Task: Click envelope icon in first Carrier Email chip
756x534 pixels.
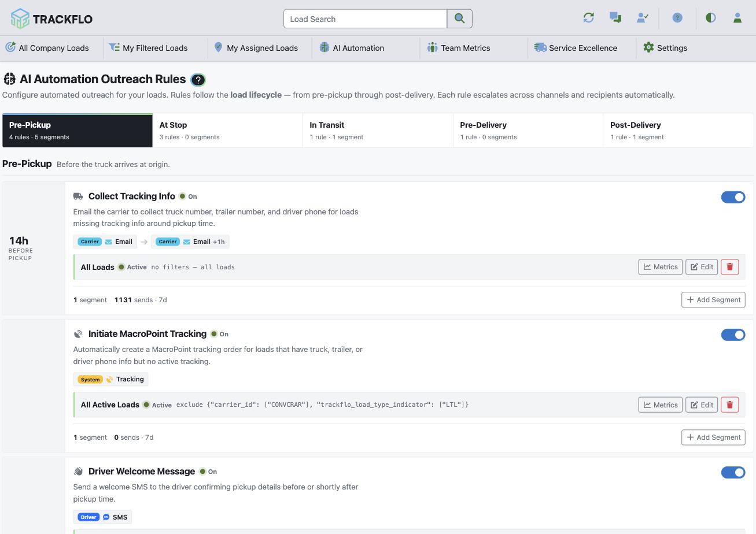Action: tap(108, 242)
